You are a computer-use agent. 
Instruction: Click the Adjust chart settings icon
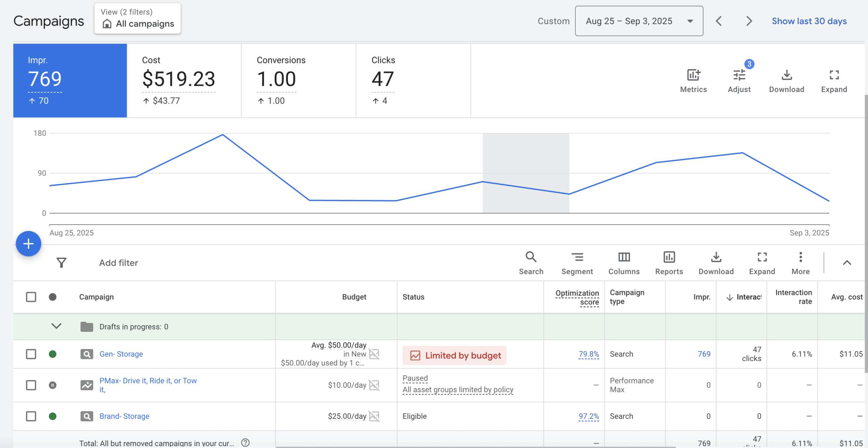tap(739, 75)
